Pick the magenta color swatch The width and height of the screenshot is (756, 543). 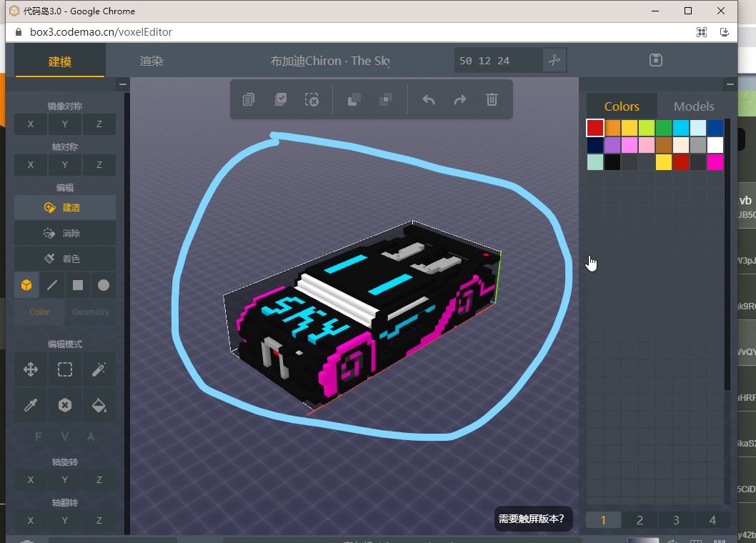tap(715, 162)
